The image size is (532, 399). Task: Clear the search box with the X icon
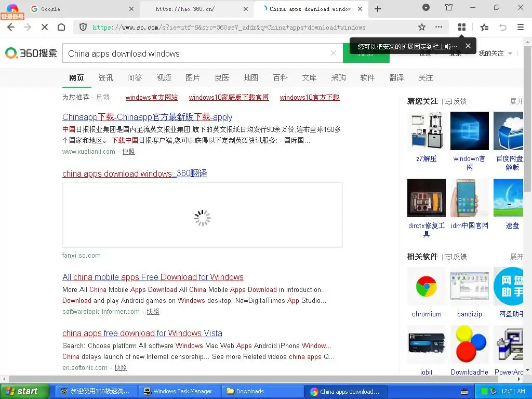tap(334, 53)
